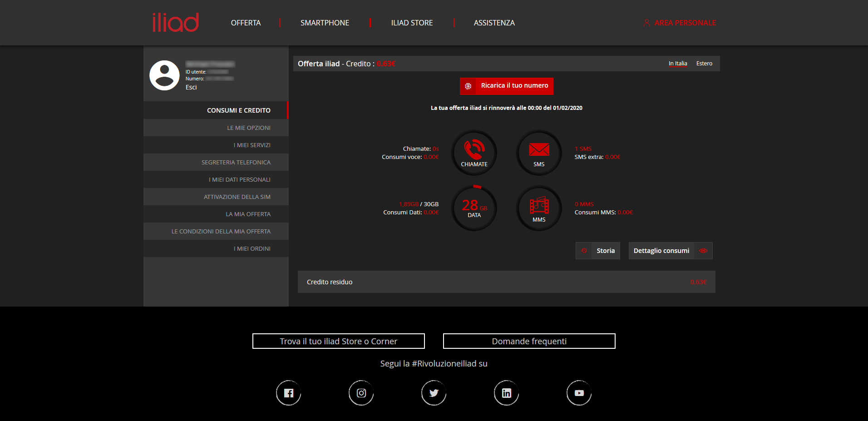Viewport: 868px width, 421px height.
Task: Open Domande frequenti
Action: pyautogui.click(x=529, y=341)
